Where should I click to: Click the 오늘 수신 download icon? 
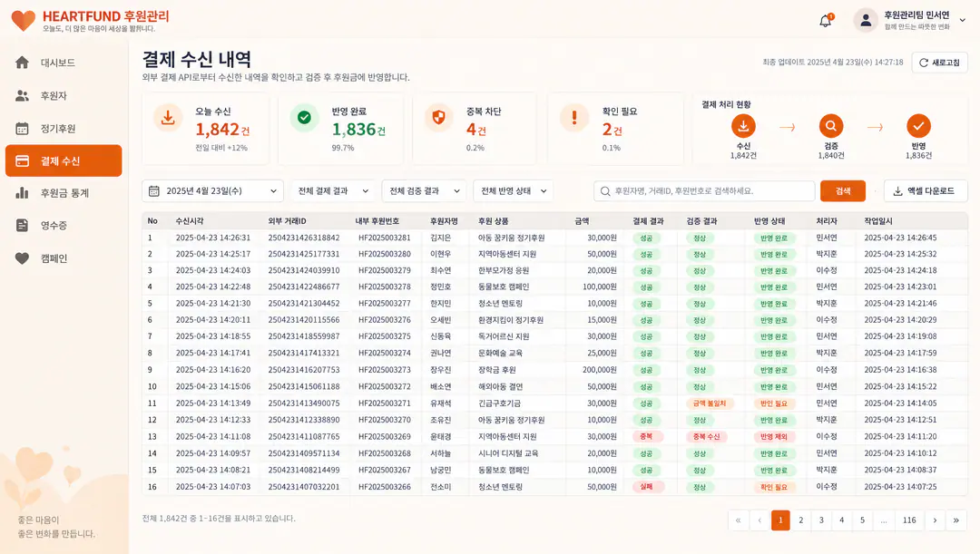tap(168, 118)
